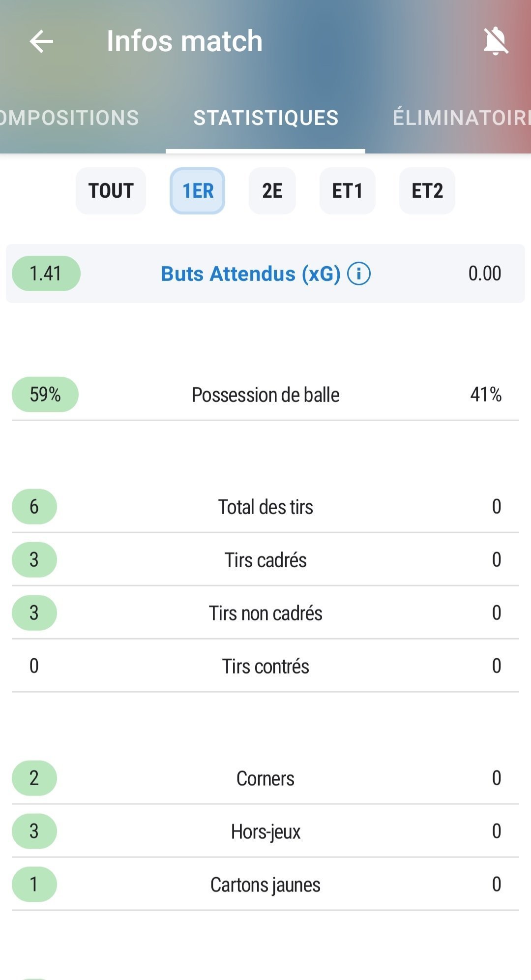Select the Statistiques tab
Screen dimensions: 531x980
[x=265, y=118]
